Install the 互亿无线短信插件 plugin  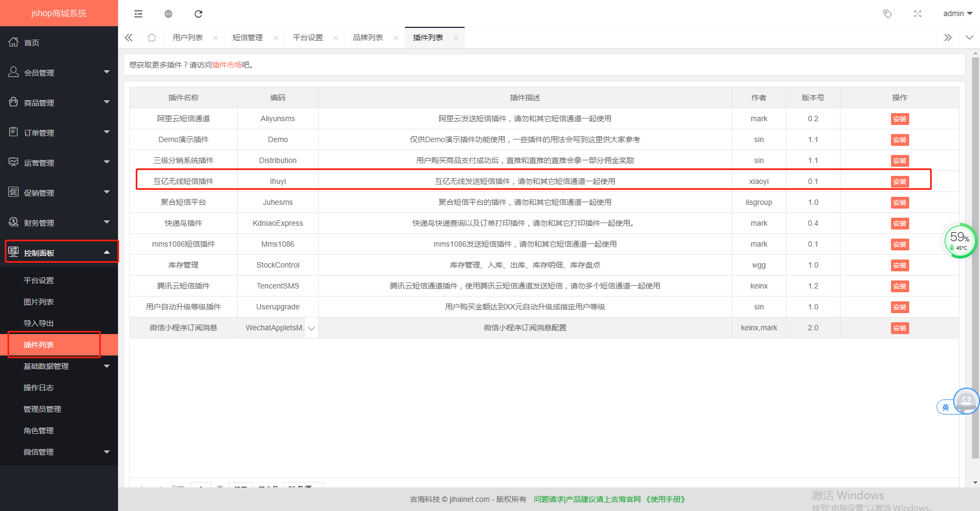tap(900, 182)
